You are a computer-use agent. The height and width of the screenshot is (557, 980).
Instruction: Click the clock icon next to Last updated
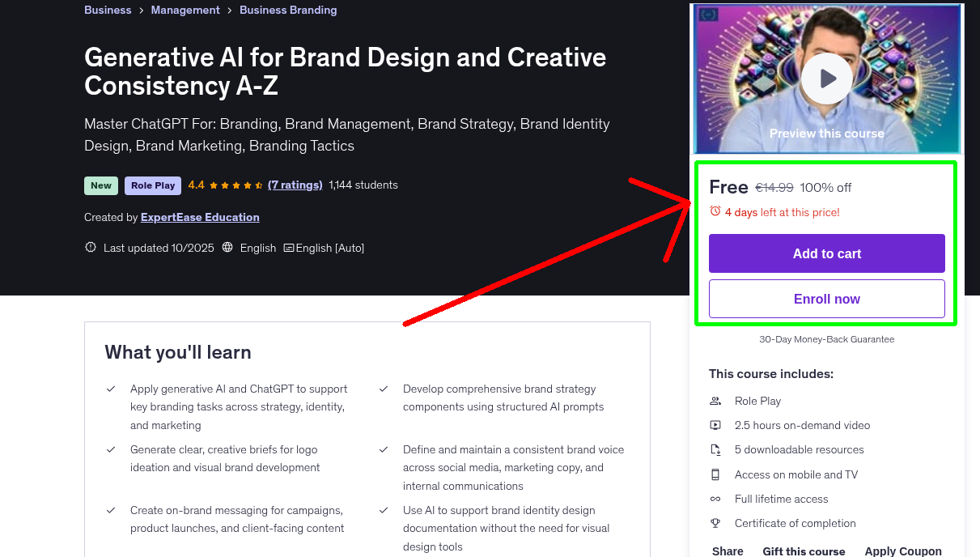pos(90,247)
